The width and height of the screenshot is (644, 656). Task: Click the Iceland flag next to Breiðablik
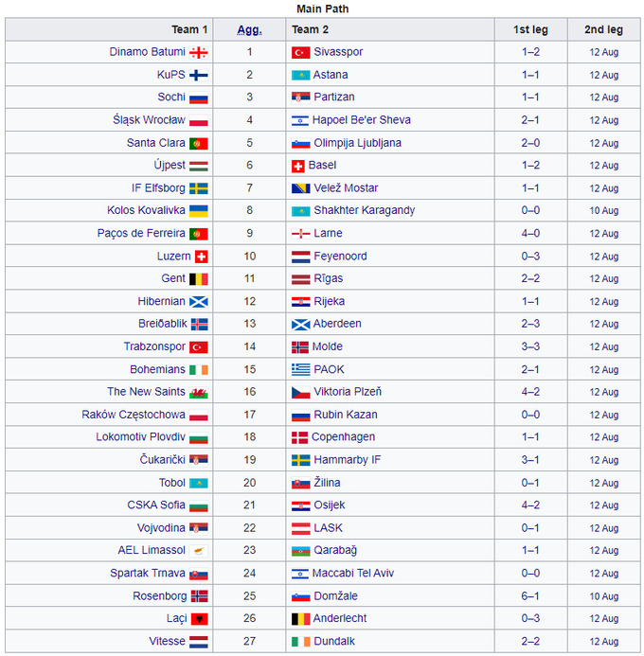pyautogui.click(x=199, y=325)
